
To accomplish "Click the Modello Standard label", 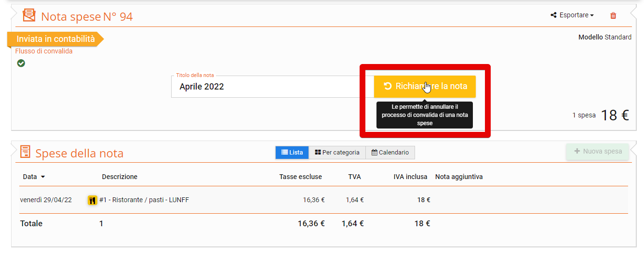I will pyautogui.click(x=604, y=37).
